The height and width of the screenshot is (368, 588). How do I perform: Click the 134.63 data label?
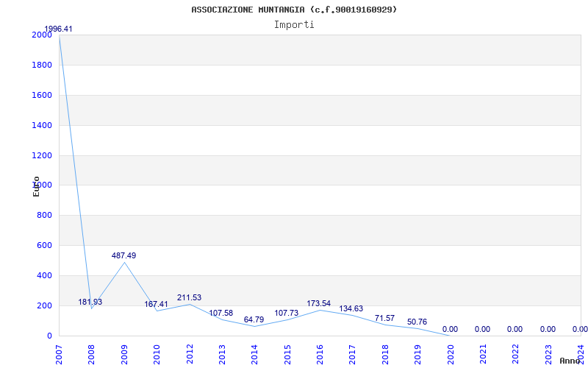point(351,308)
